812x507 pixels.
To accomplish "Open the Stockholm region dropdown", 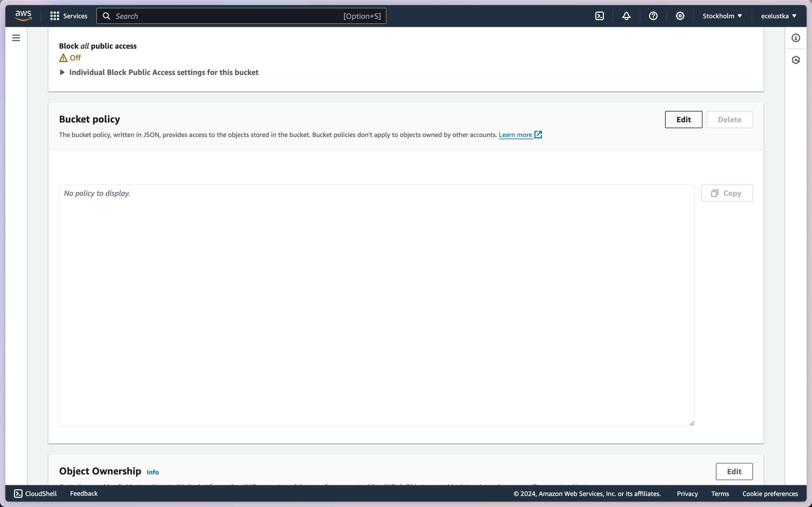I will 722,16.
